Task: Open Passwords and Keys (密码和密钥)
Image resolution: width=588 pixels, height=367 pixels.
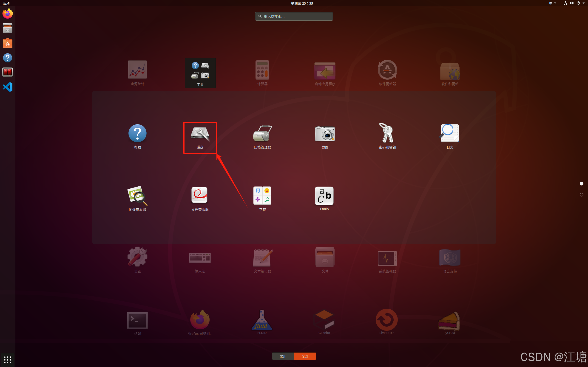Action: click(387, 134)
